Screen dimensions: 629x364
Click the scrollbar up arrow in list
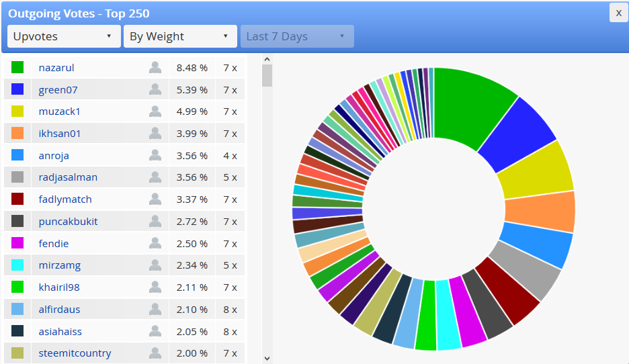click(267, 59)
